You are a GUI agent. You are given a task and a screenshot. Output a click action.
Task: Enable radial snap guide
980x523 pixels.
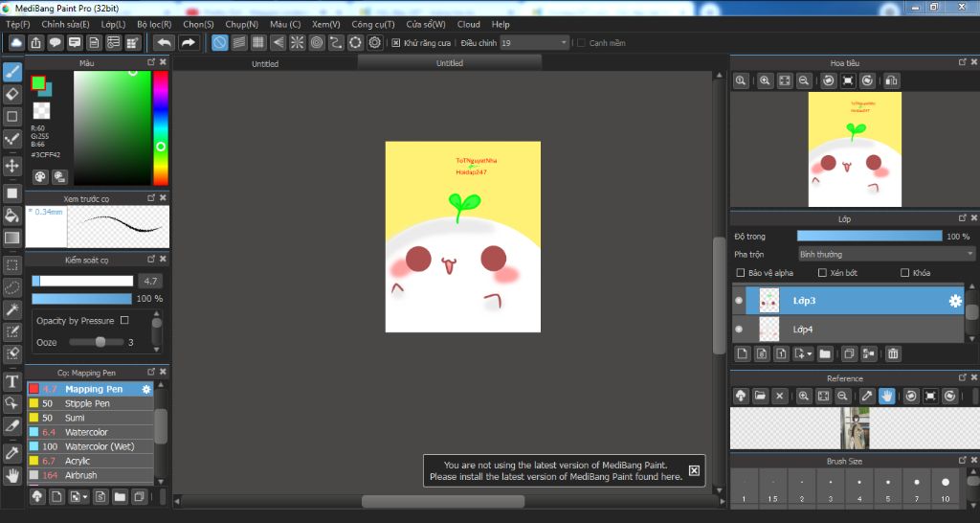point(297,42)
